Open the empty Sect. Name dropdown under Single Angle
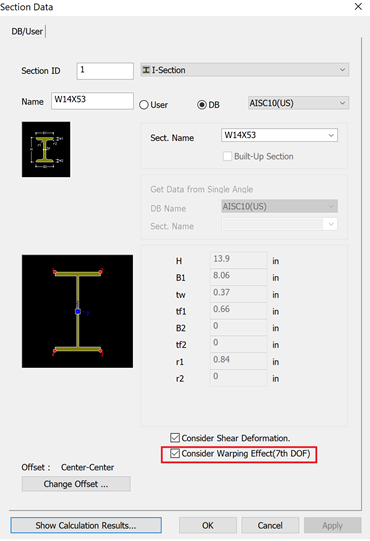The image size is (370, 541). click(x=279, y=224)
